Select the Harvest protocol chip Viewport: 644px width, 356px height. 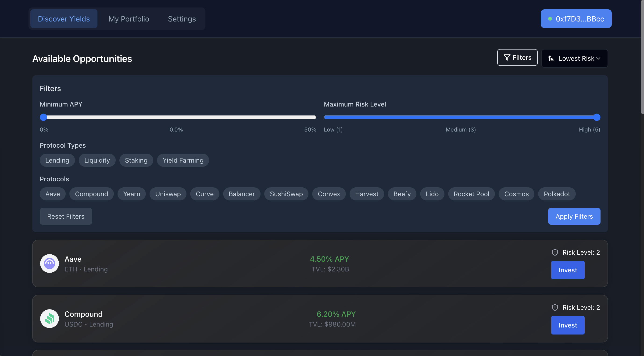click(367, 194)
